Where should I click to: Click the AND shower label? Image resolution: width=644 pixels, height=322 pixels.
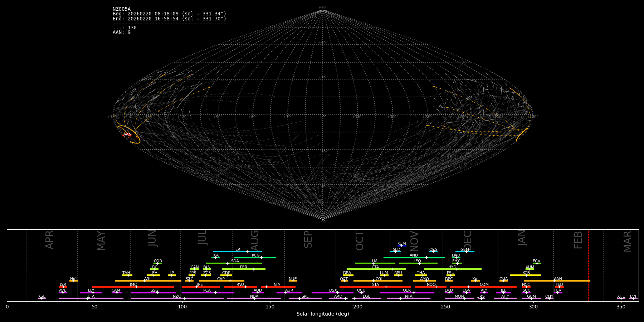(414, 255)
